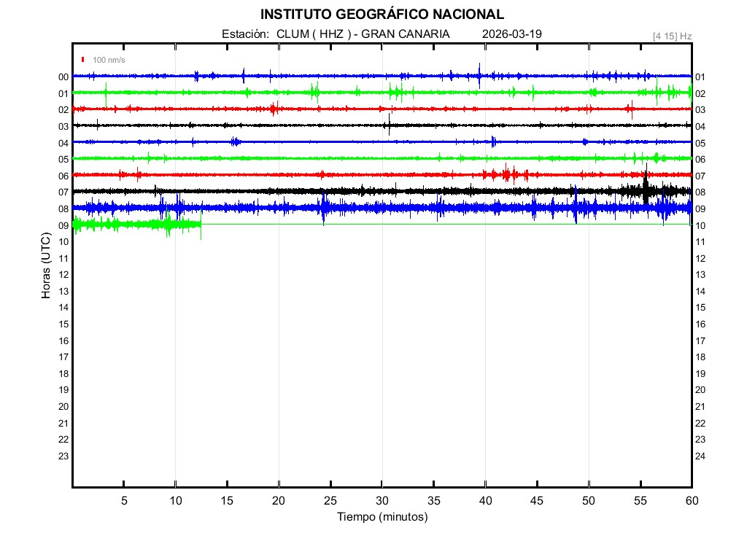The width and height of the screenshot is (747, 560).
Task: Click the 100 nm/s scale text
Action: [109, 60]
